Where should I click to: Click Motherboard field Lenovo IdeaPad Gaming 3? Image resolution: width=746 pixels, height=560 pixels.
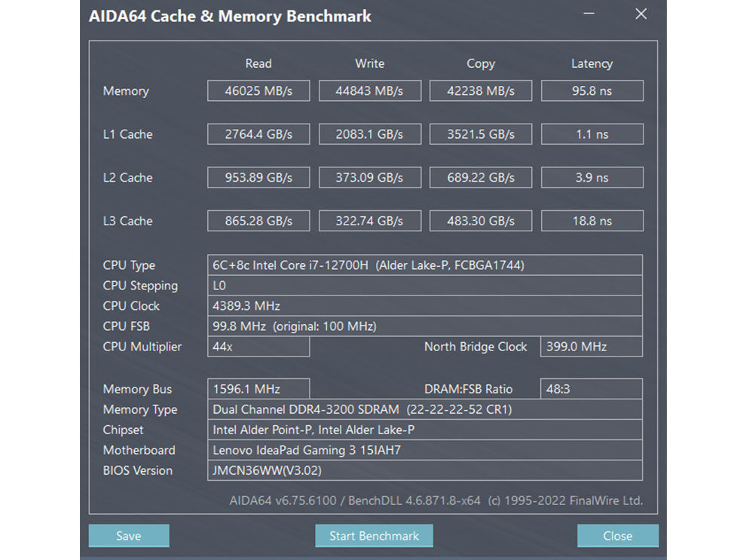[x=425, y=450]
